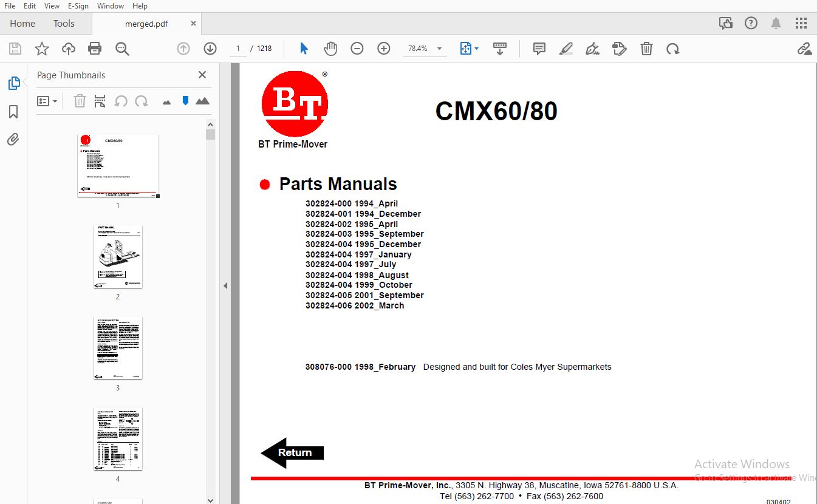This screenshot has height=504, width=817.
Task: Click the Save file icon
Action: (15, 49)
